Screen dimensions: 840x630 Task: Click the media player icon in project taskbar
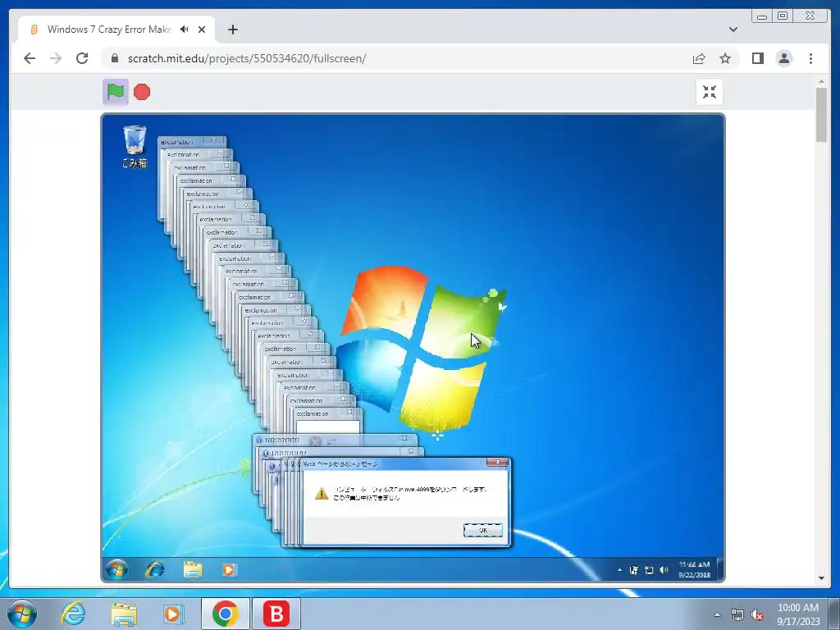230,570
